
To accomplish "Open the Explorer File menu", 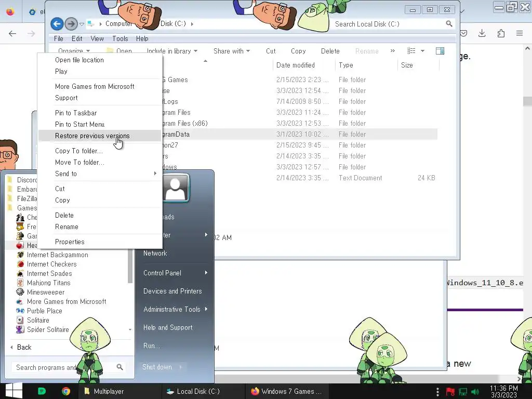I will click(x=58, y=38).
